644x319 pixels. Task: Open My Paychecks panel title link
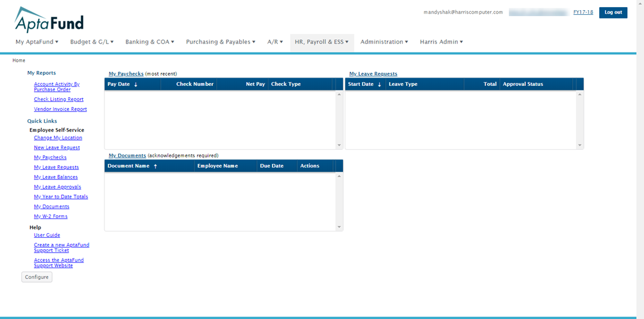[x=126, y=74]
